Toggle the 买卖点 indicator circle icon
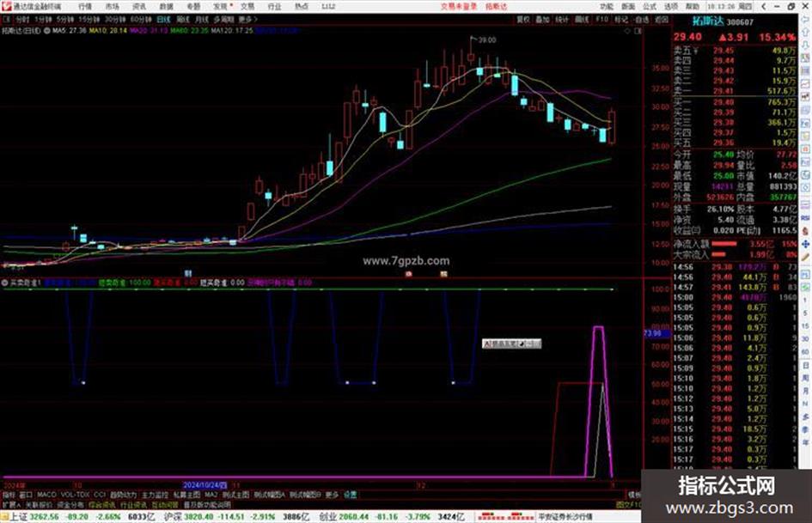The width and height of the screenshot is (812, 523). coord(4,283)
